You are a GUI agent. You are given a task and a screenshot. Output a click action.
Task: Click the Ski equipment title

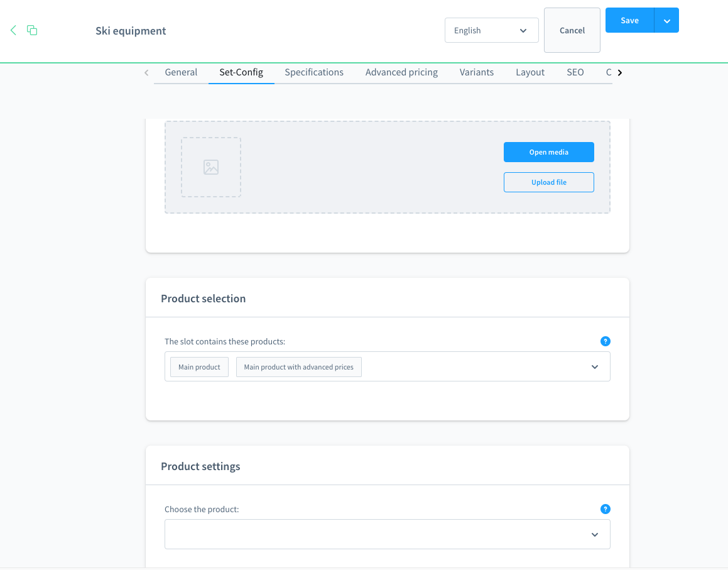pyautogui.click(x=131, y=31)
